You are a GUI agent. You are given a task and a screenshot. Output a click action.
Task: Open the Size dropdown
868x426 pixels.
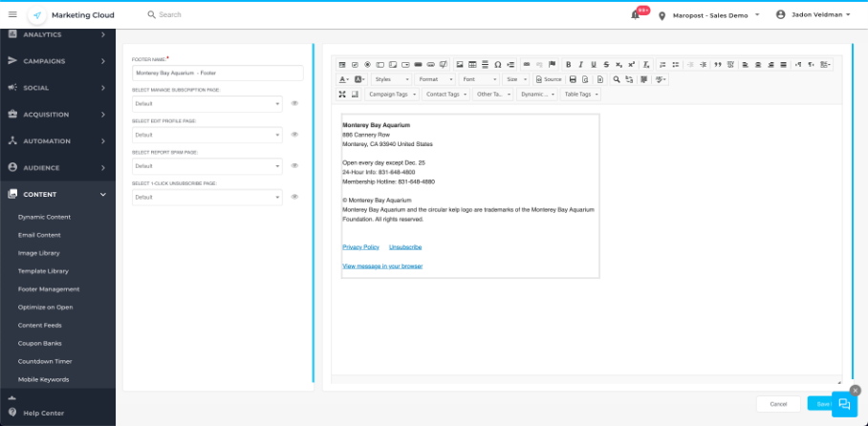(x=516, y=79)
